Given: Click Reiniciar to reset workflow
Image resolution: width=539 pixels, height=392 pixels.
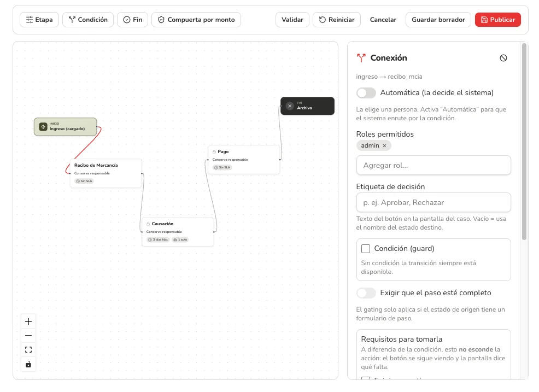Looking at the screenshot, I should (x=337, y=20).
